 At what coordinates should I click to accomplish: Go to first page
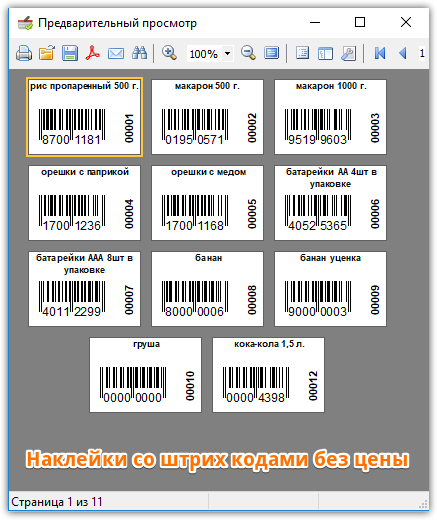click(380, 53)
